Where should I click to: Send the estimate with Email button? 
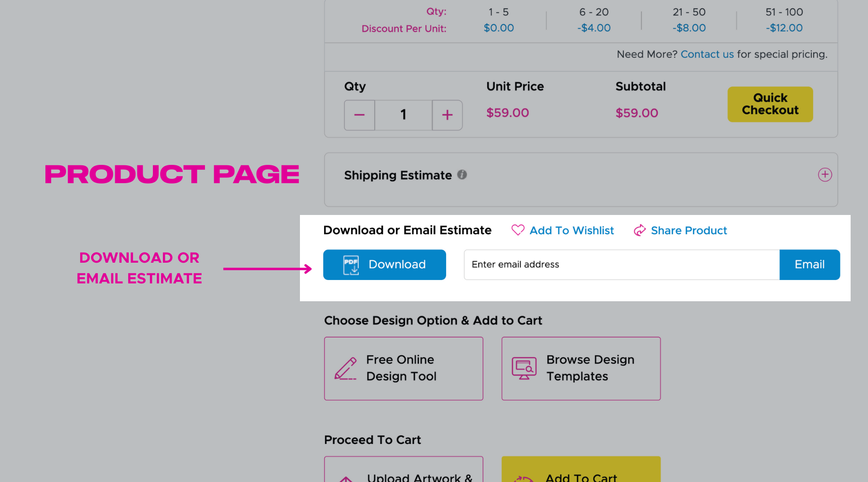(x=809, y=265)
